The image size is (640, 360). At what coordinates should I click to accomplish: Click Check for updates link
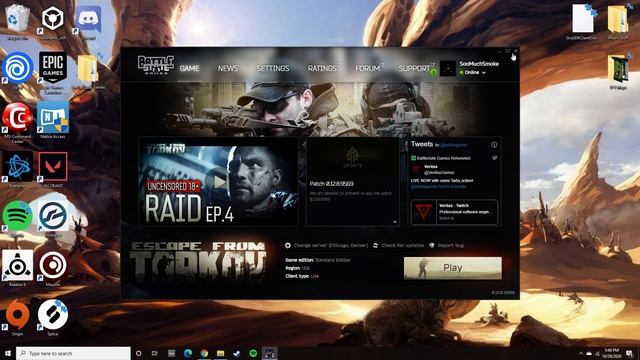pos(402,245)
